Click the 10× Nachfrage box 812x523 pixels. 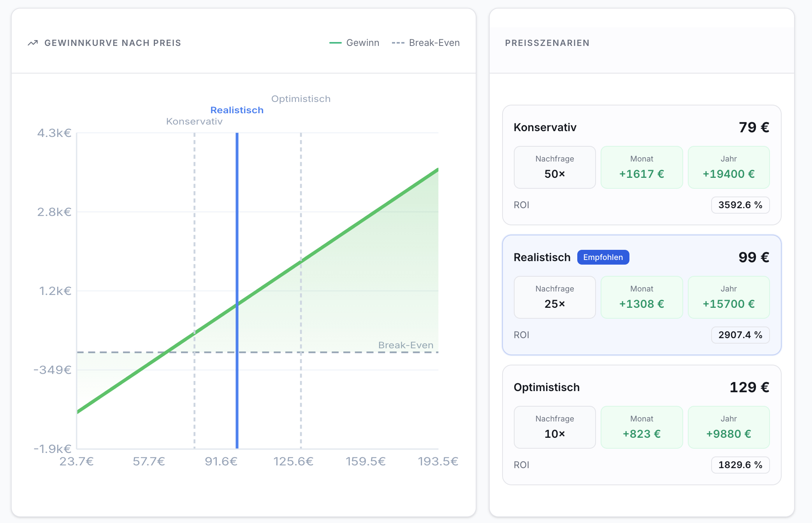[x=555, y=427]
